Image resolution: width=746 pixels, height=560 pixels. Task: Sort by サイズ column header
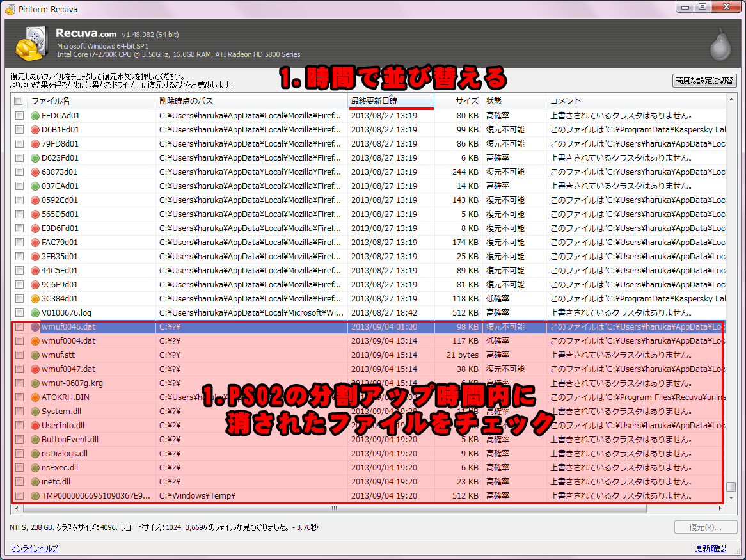[458, 101]
